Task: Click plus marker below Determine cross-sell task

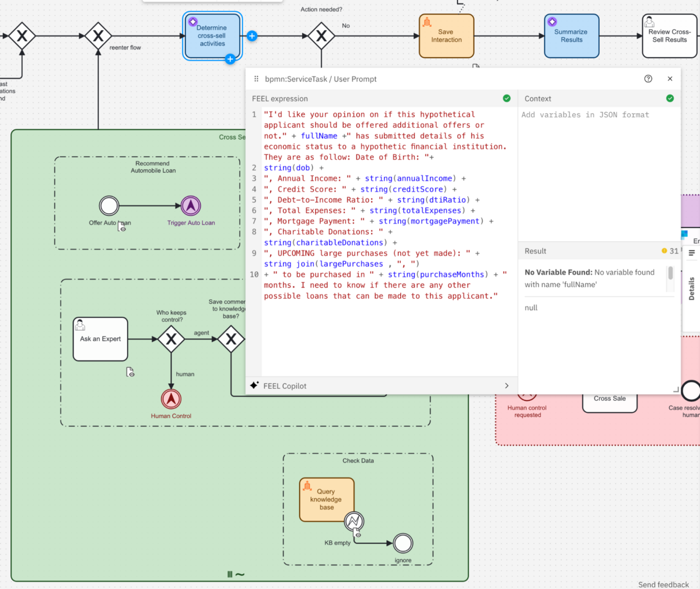Action: [230, 59]
